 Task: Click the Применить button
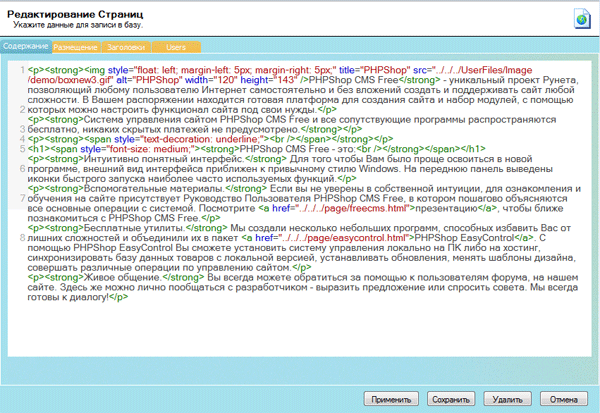tap(391, 399)
